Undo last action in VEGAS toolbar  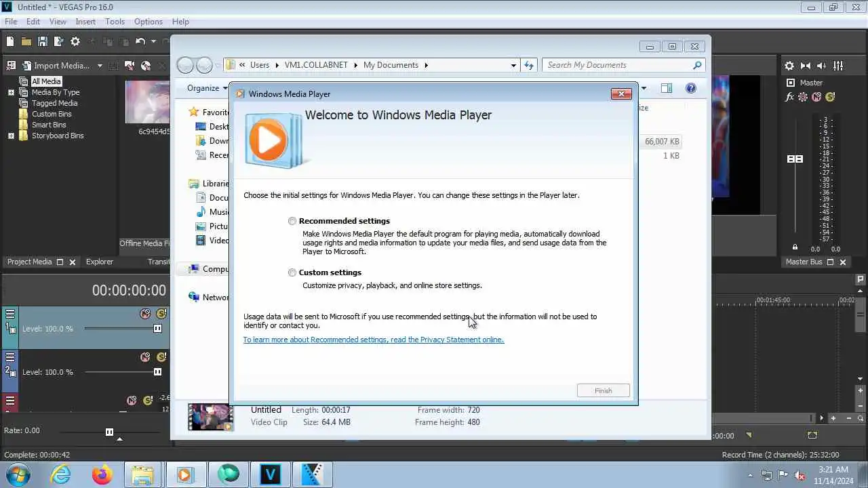click(140, 41)
